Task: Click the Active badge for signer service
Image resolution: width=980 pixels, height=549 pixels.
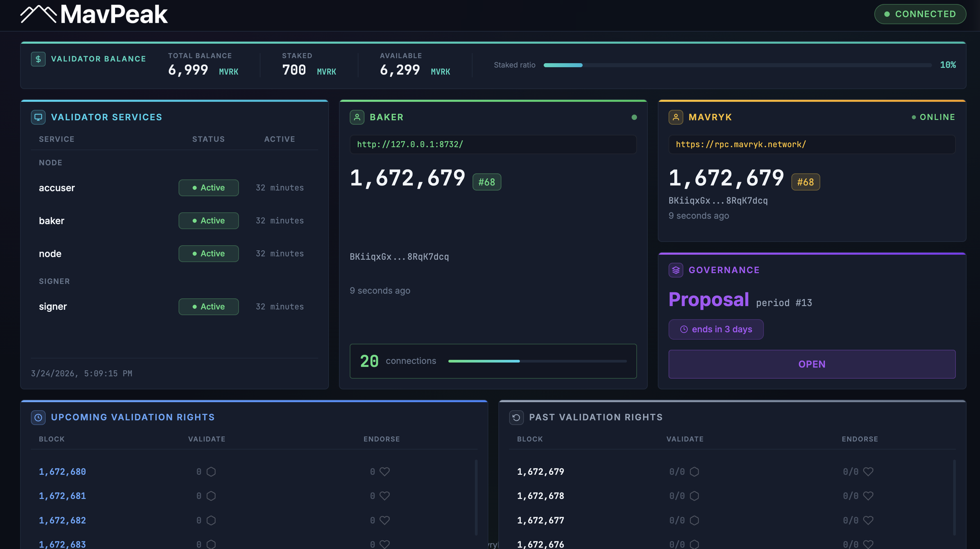Action: click(208, 306)
